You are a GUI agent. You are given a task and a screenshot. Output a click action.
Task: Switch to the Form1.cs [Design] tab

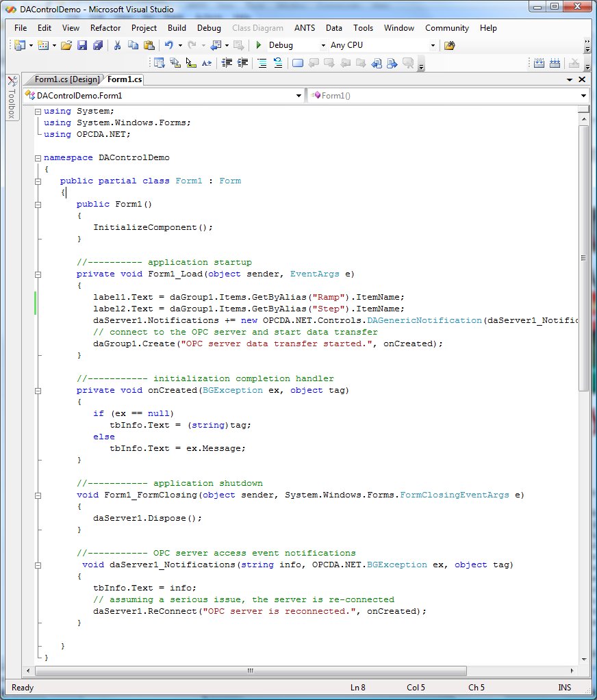[x=67, y=79]
